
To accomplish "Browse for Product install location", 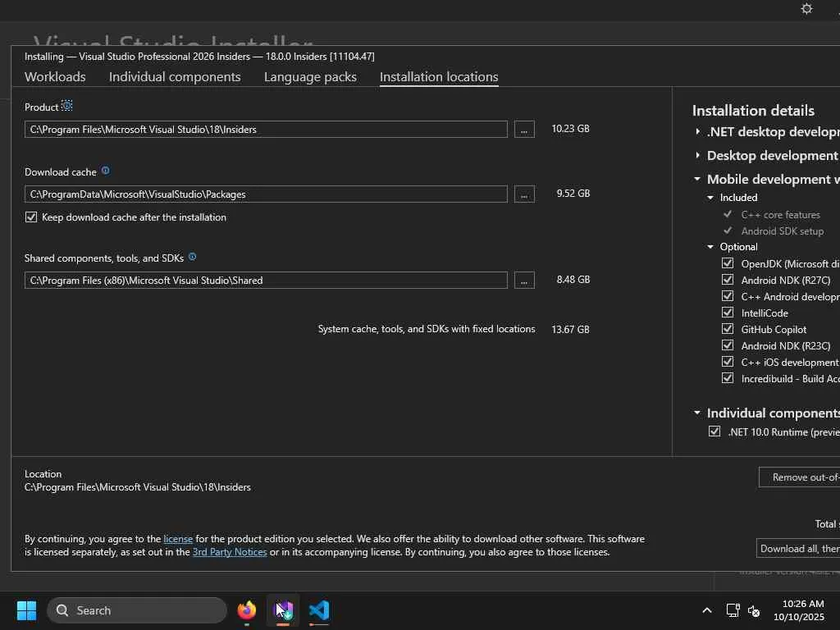I will tap(524, 129).
